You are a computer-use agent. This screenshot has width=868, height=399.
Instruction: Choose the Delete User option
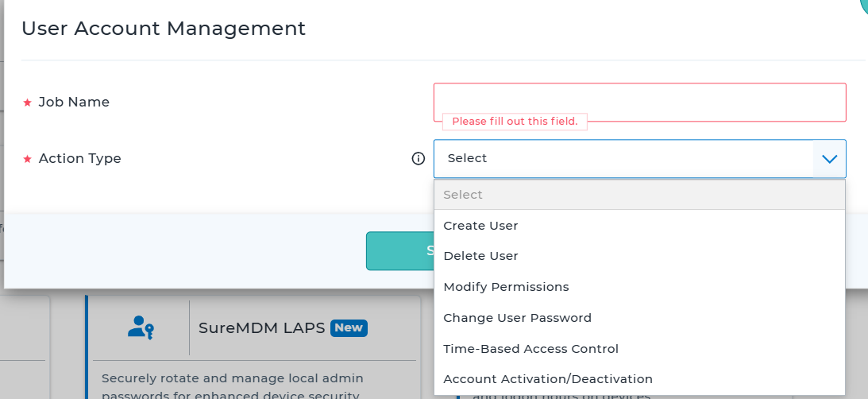point(480,256)
